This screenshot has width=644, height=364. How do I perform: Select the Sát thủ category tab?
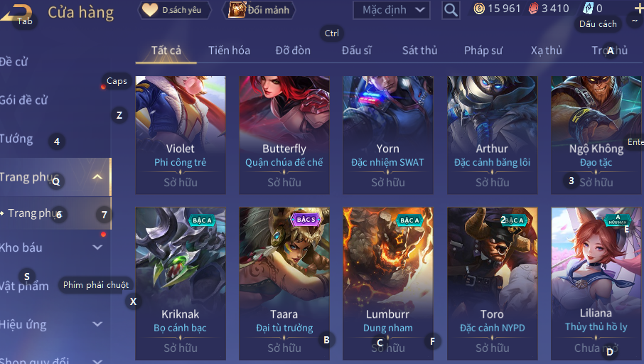tap(420, 50)
